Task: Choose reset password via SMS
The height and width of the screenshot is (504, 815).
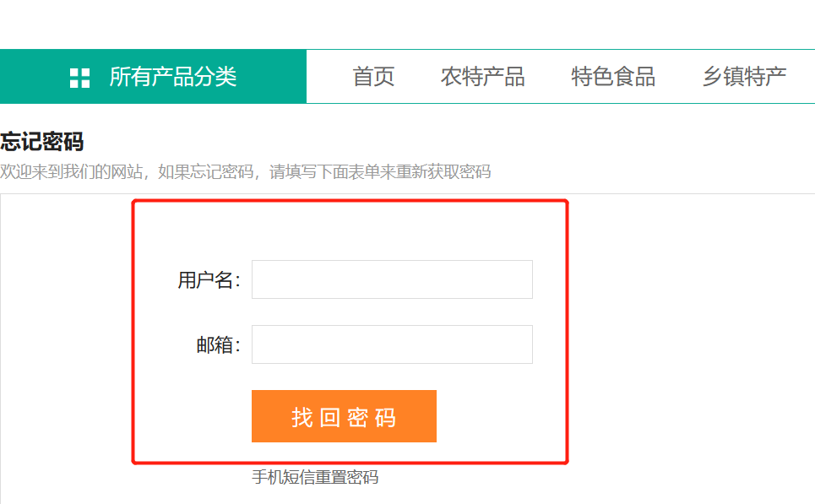Action: click(x=315, y=477)
